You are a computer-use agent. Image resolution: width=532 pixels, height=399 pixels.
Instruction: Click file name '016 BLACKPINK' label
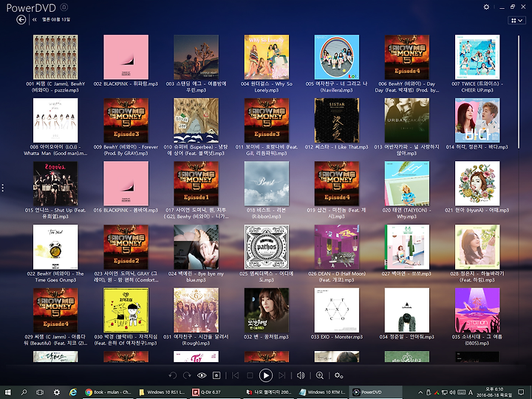tap(126, 210)
